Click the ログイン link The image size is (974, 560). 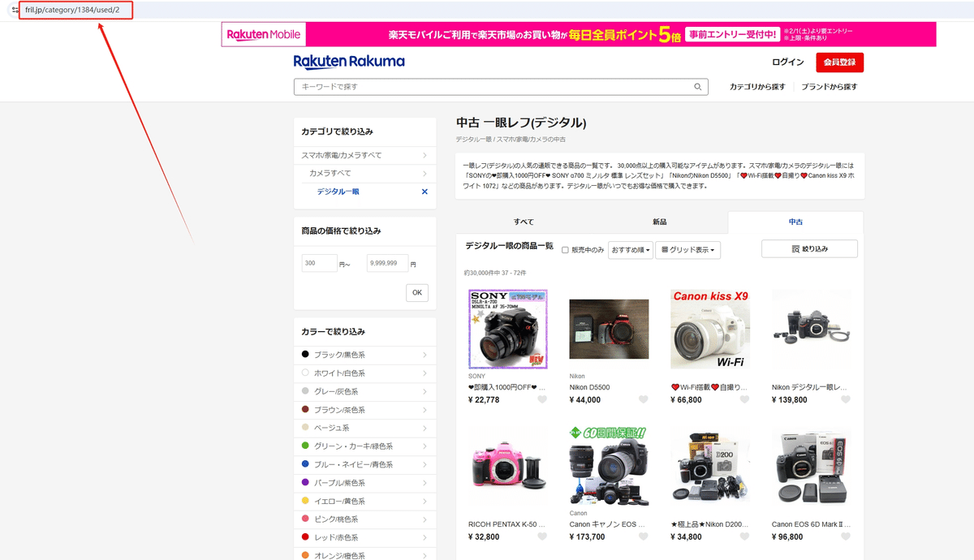point(788,62)
